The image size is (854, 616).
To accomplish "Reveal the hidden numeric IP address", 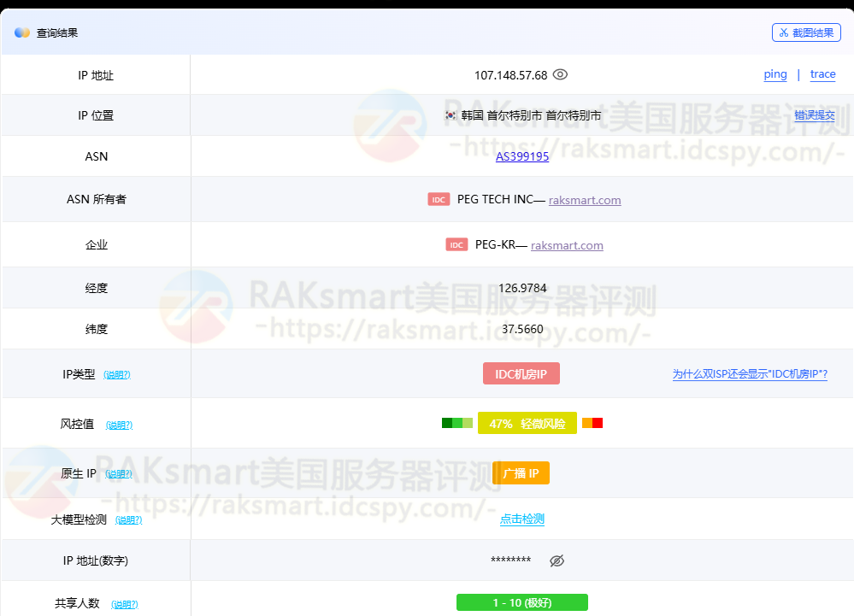I will tap(557, 561).
